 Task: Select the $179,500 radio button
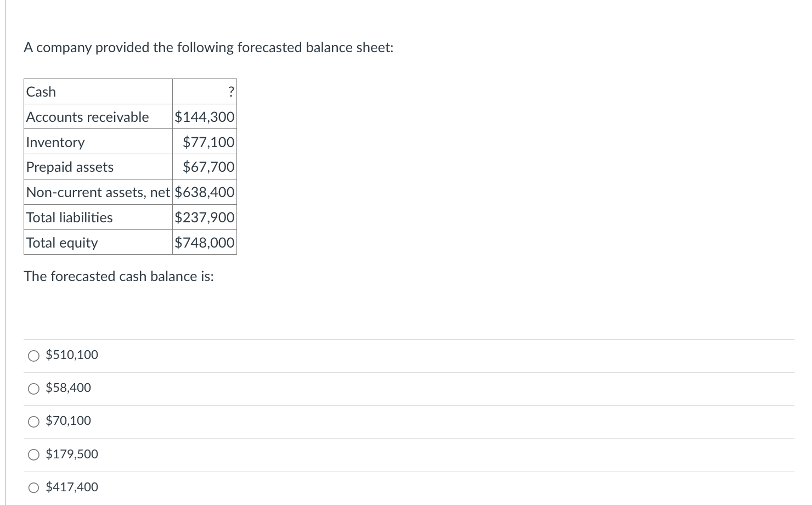33,454
